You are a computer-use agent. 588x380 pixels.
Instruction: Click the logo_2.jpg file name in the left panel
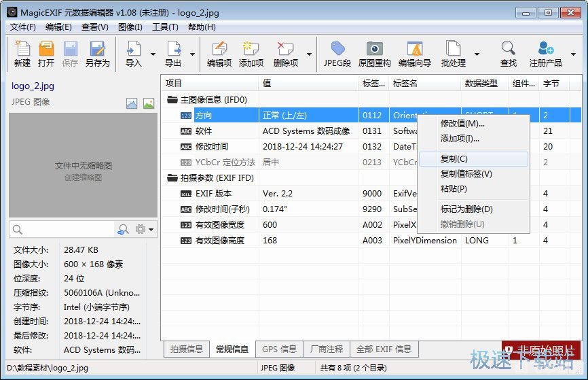(33, 86)
